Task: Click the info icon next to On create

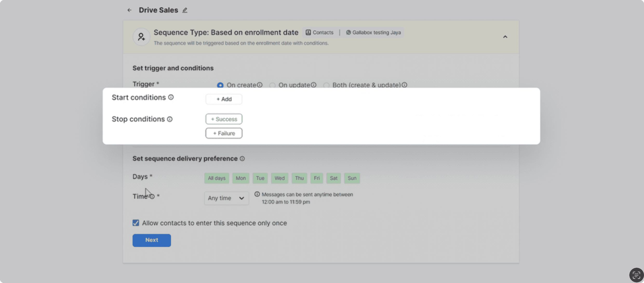Action: click(259, 85)
